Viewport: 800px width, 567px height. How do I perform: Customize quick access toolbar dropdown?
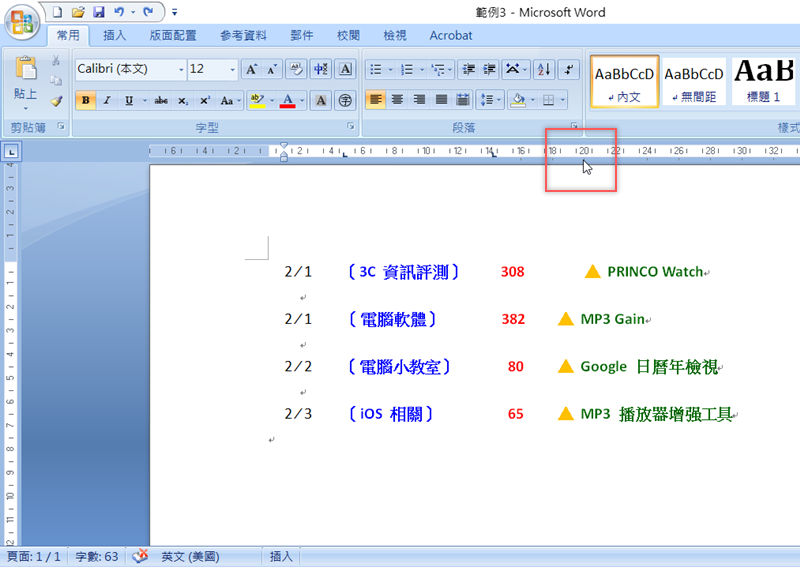174,12
